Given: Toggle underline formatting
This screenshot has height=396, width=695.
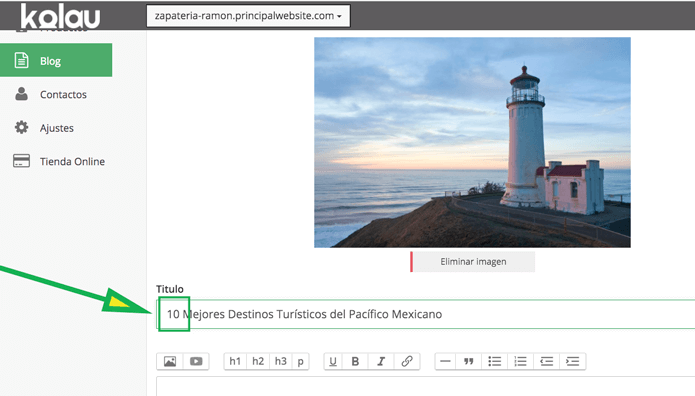Looking at the screenshot, I should [333, 361].
